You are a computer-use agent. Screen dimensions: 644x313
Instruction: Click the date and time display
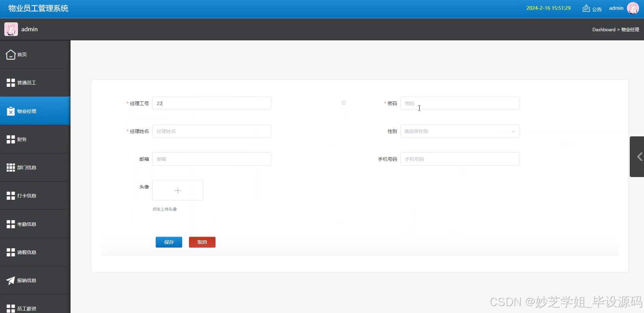[548, 8]
